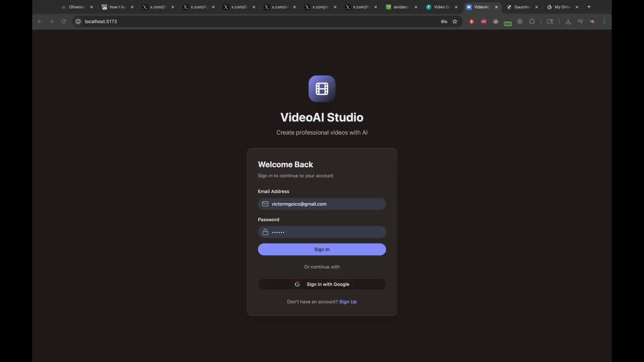
Task: Open the media playlist control icon
Action: (x=580, y=21)
